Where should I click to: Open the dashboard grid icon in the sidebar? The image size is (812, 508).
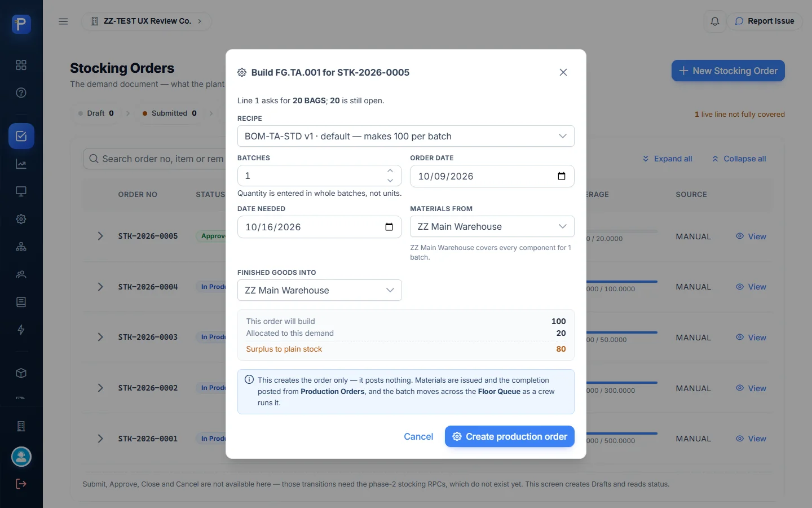click(x=21, y=65)
